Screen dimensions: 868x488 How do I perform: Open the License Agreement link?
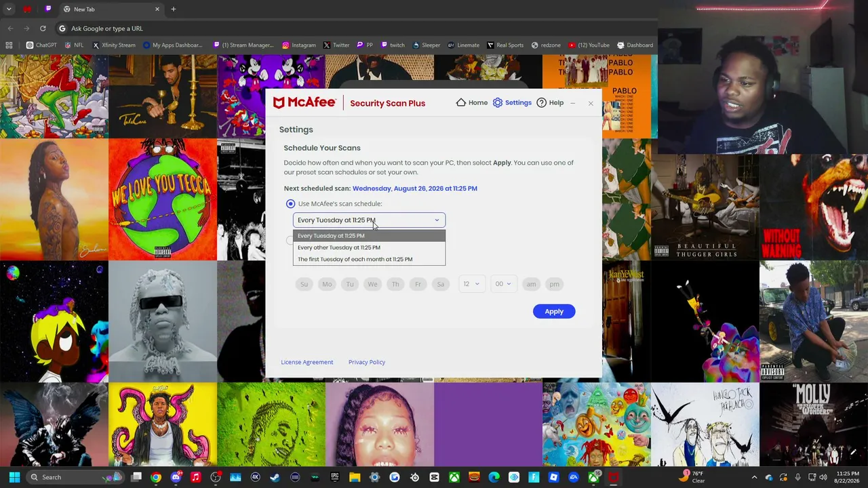(307, 362)
